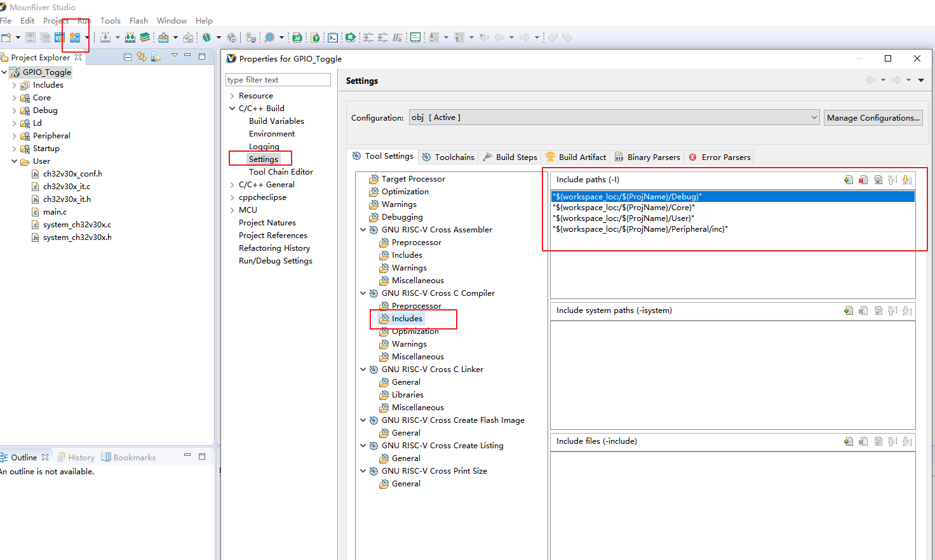935x560 pixels.
Task: Minimize the Project Explorer panel
Action: 187,56
